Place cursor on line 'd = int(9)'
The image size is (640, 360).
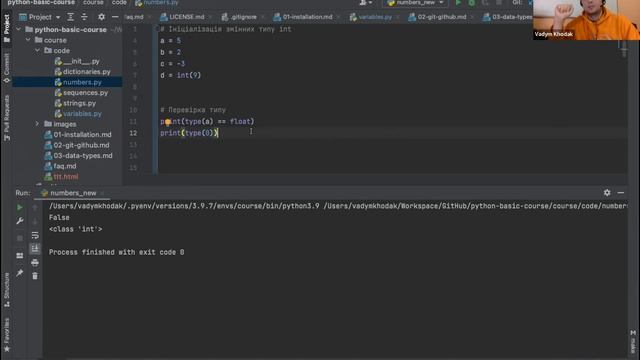[x=180, y=75]
